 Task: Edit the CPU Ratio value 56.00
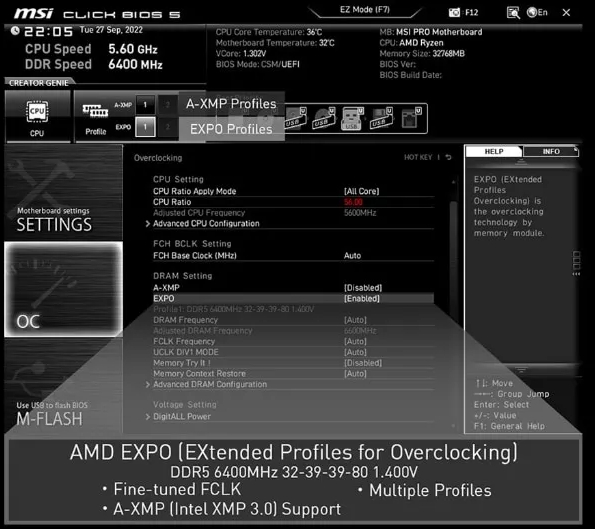coord(353,202)
